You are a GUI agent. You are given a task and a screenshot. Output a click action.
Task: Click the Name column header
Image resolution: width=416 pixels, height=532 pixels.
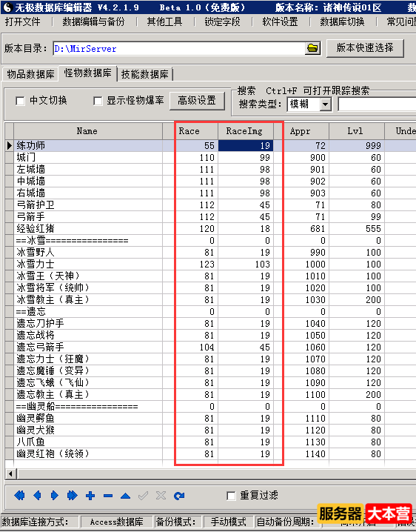coord(87,131)
